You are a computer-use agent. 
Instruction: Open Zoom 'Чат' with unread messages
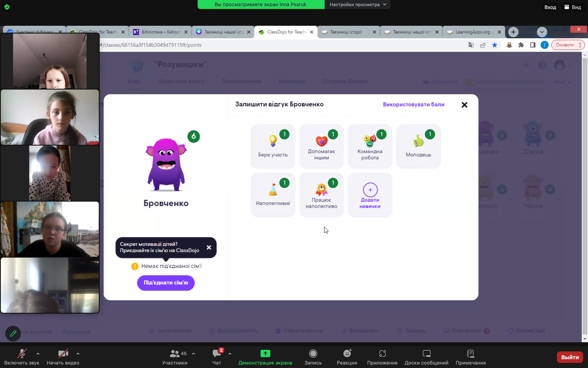217,357
